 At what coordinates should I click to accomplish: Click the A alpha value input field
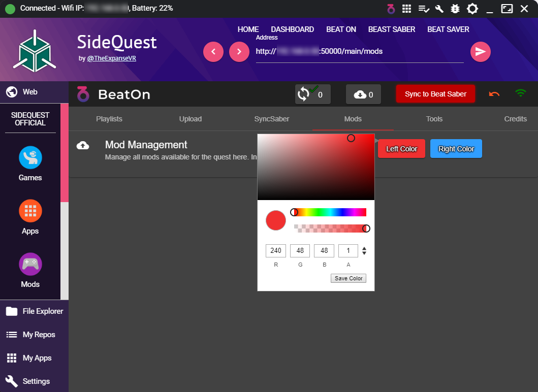click(x=349, y=251)
